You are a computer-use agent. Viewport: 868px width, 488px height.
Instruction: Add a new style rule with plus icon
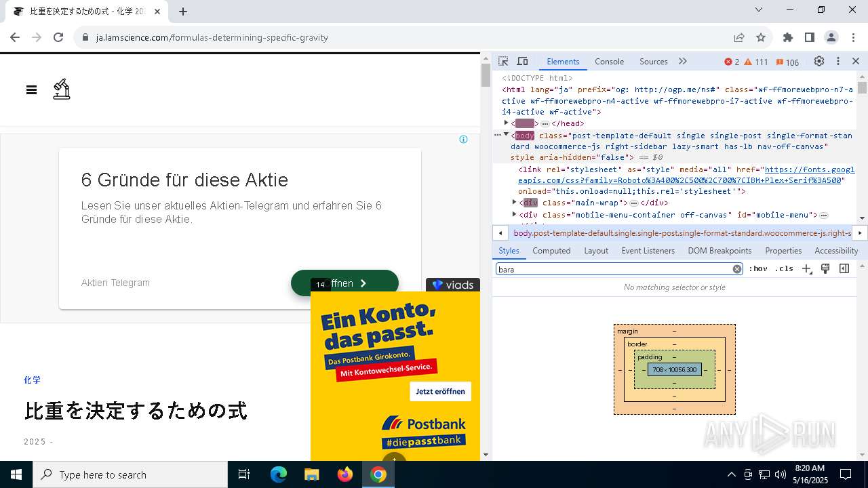coord(806,269)
